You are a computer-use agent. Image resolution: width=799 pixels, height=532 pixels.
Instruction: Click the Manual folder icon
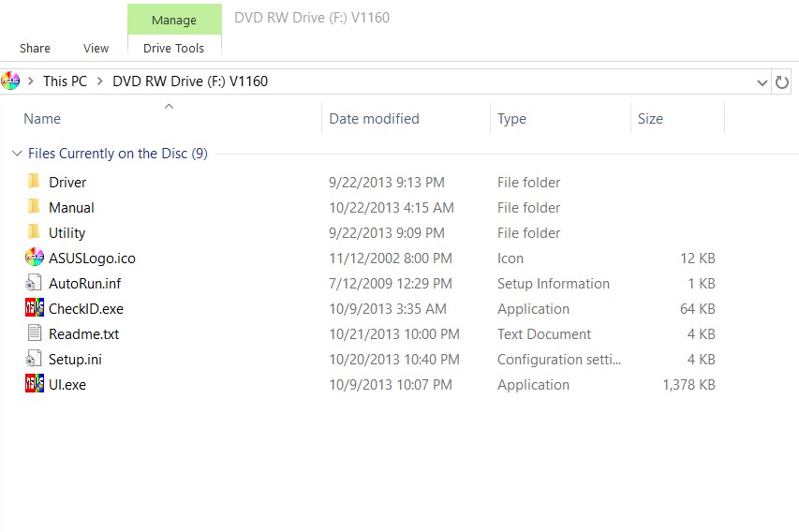pyautogui.click(x=34, y=207)
